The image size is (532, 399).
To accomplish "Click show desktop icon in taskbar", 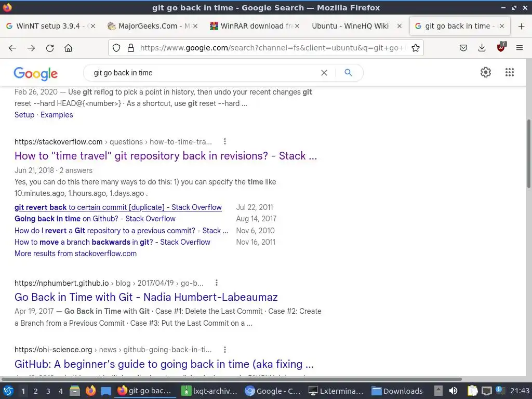I will pos(106,391).
